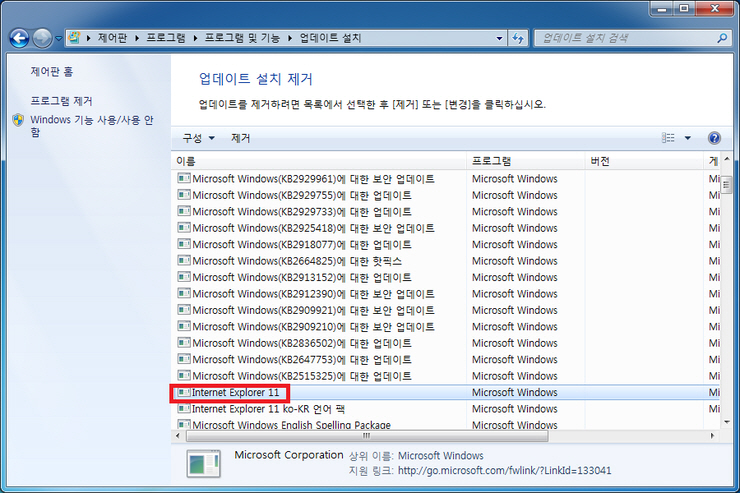Select Microsoft Windows English Spelling Package row
This screenshot has width=740, height=493.
[446, 424]
